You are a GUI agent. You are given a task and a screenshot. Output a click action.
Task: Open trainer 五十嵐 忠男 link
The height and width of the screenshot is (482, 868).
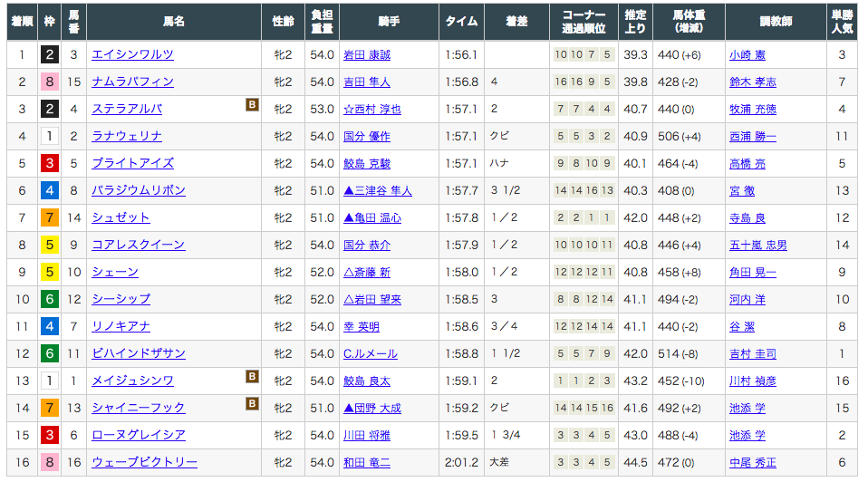[x=758, y=245]
